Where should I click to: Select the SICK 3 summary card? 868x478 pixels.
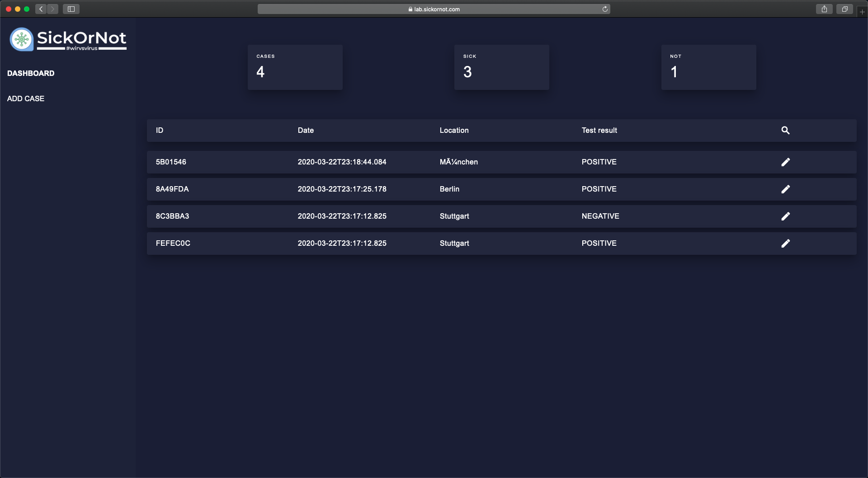(501, 67)
